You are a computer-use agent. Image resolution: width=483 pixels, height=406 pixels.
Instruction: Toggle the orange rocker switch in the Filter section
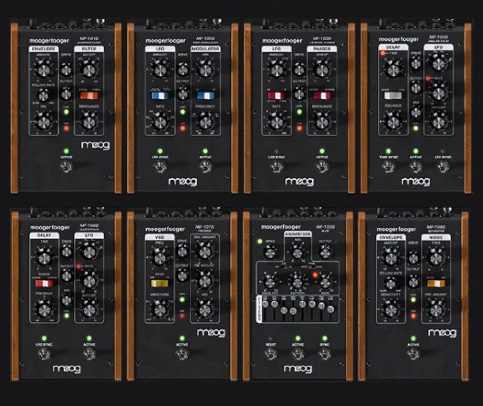[90, 96]
